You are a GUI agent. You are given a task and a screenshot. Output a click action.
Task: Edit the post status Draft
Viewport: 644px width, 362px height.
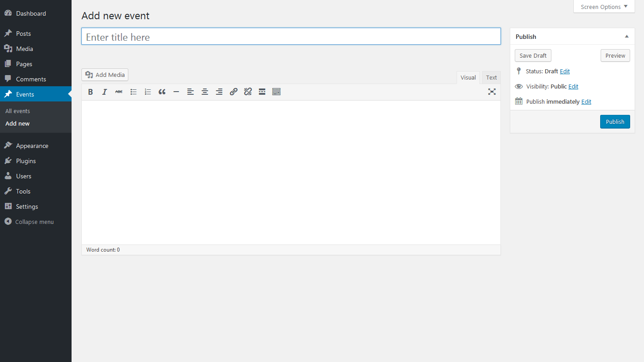(565, 71)
